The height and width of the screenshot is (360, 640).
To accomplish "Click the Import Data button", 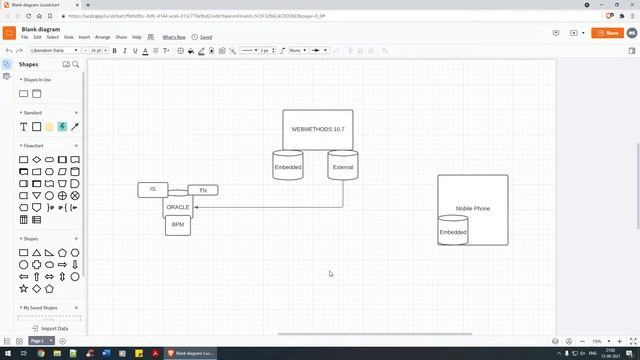I will [x=50, y=329].
